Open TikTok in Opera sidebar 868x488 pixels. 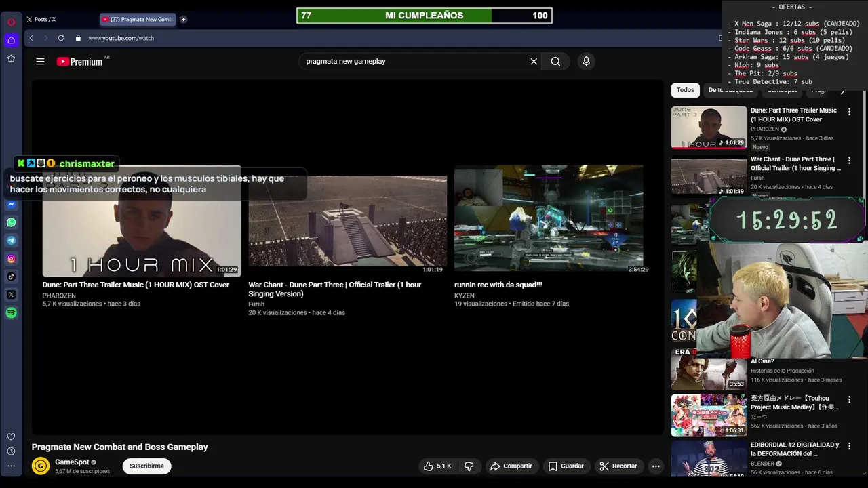(12, 277)
